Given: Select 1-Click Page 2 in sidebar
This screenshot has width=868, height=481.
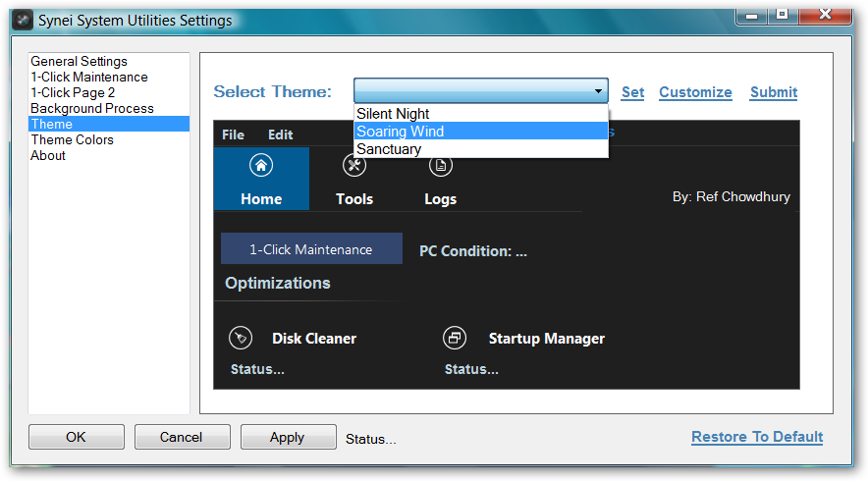Looking at the screenshot, I should [x=108, y=92].
